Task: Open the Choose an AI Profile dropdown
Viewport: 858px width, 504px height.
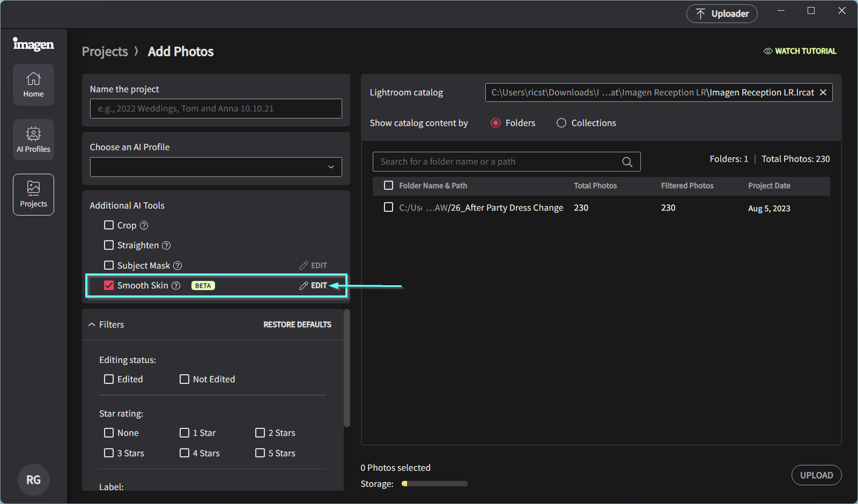Action: pyautogui.click(x=216, y=167)
